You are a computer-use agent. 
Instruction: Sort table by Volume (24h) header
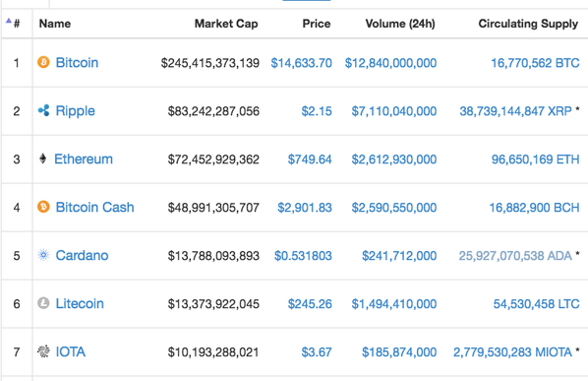click(x=400, y=24)
